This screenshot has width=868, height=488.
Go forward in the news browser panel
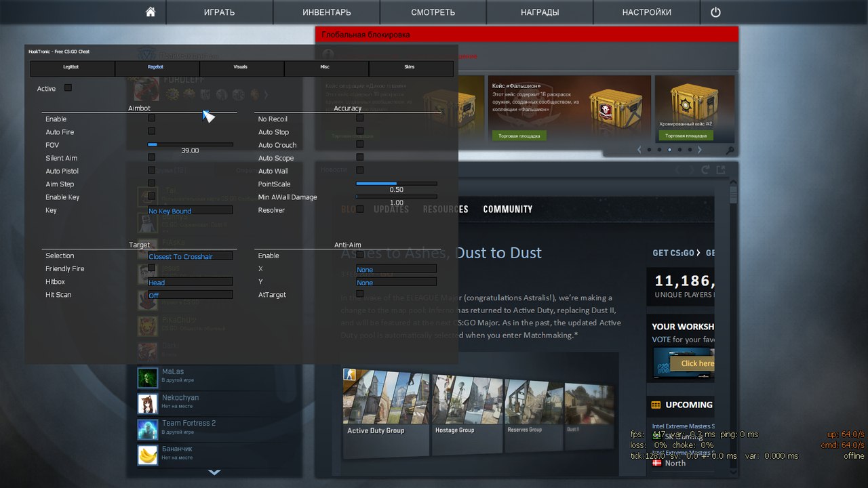(691, 169)
